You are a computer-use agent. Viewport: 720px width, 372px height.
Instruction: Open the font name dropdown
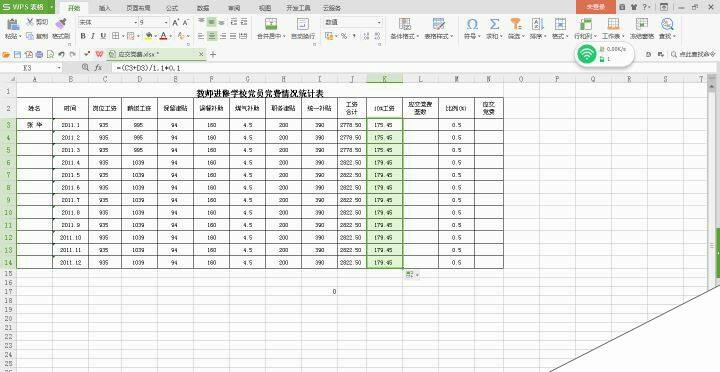point(108,22)
